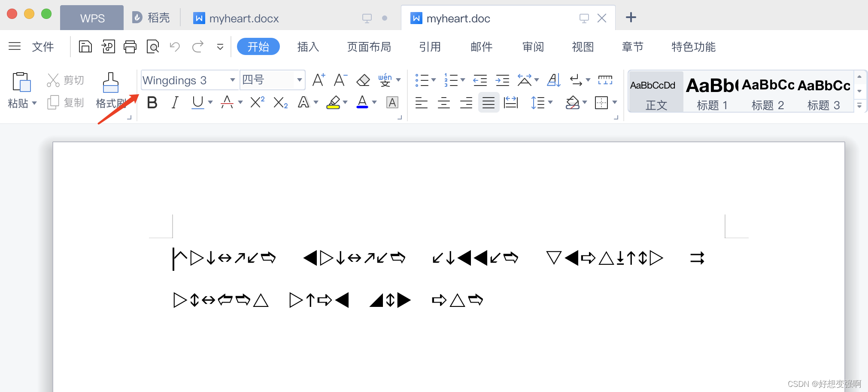Align text right
The height and width of the screenshot is (392, 868).
466,103
